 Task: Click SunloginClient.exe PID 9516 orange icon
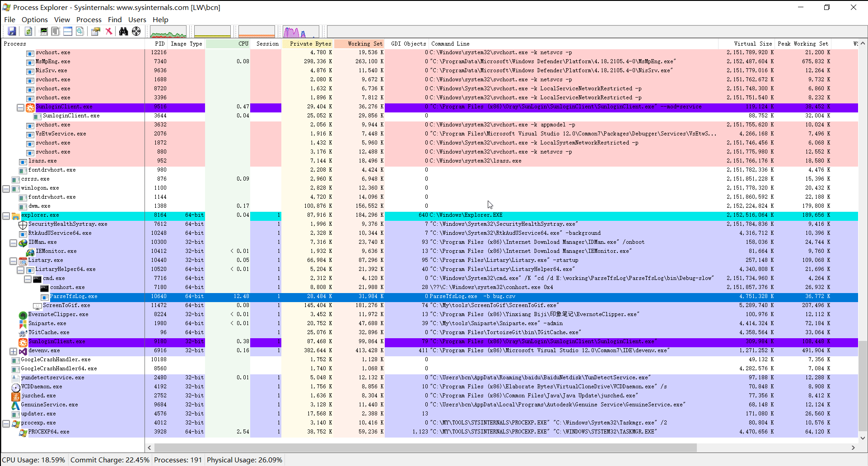30,107
